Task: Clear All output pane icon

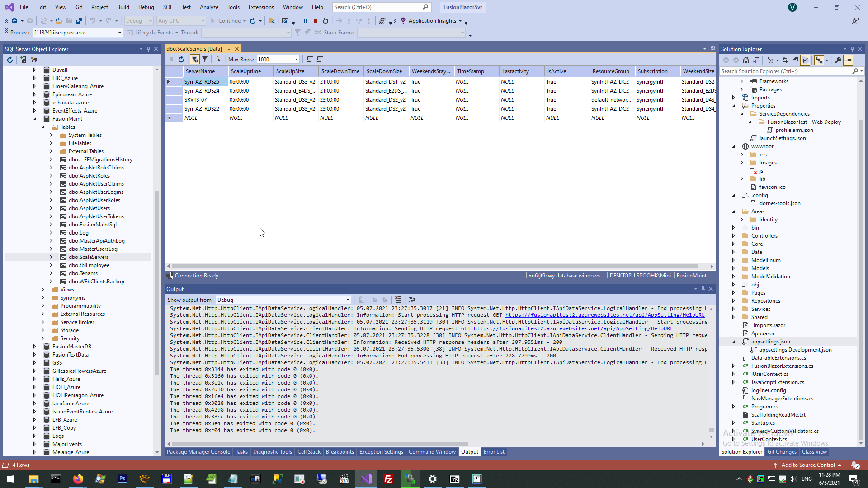Action: point(398,300)
